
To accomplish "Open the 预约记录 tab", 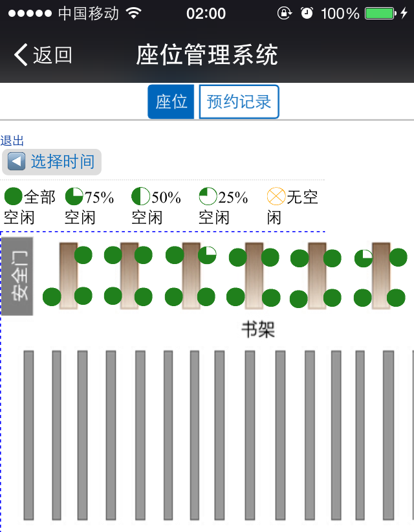I will (x=239, y=102).
